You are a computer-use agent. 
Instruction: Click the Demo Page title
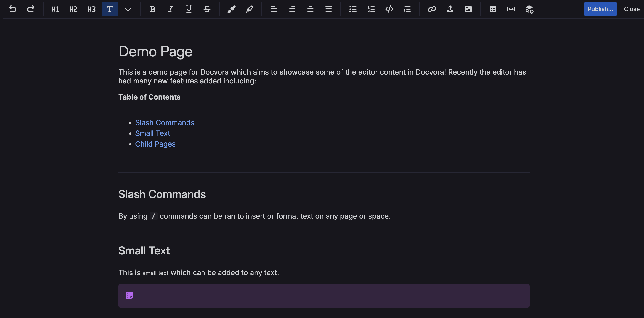(x=155, y=51)
